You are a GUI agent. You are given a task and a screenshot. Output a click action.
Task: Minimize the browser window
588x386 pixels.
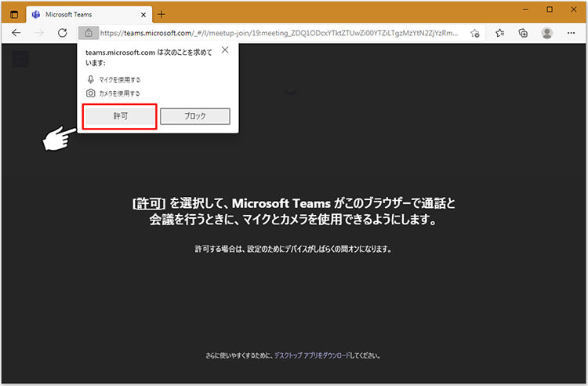pyautogui.click(x=526, y=9)
